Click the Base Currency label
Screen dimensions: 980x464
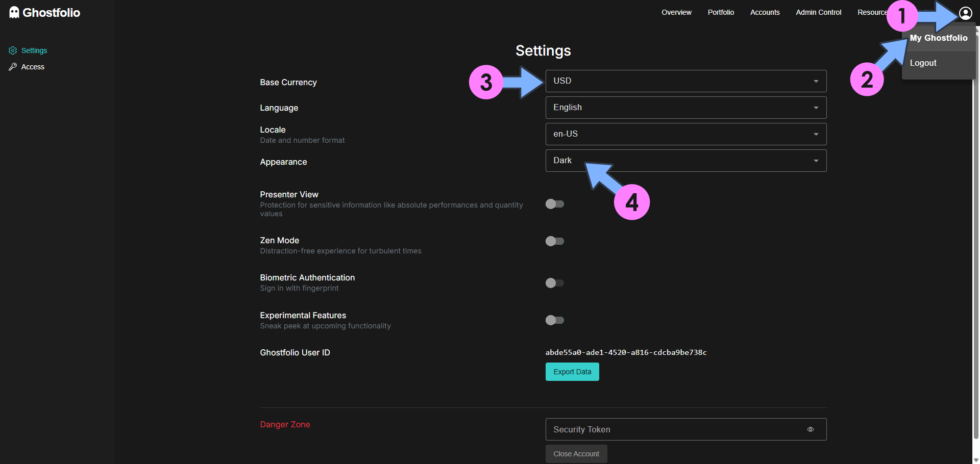click(x=288, y=82)
